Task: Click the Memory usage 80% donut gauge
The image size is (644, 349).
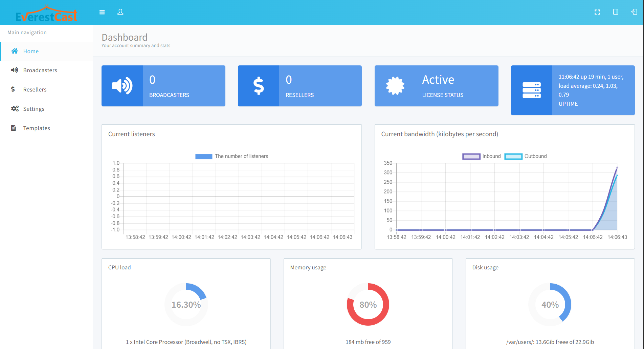Action: pyautogui.click(x=368, y=305)
